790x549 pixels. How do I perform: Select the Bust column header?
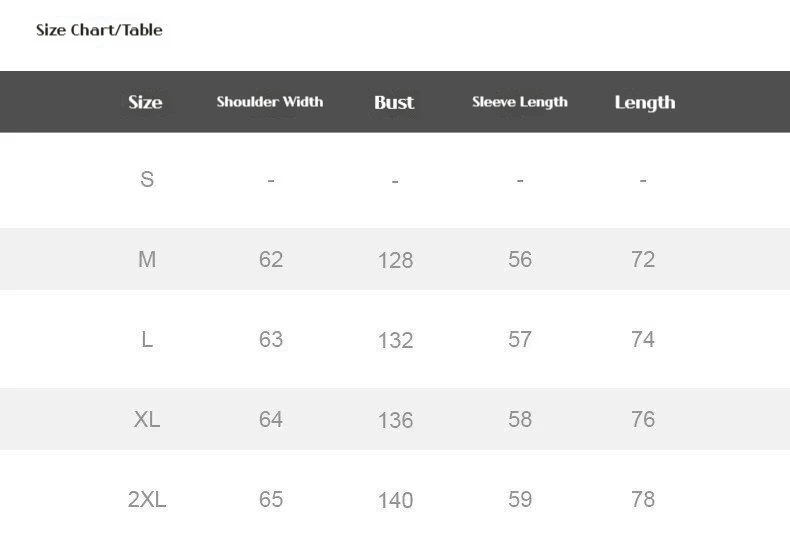394,102
